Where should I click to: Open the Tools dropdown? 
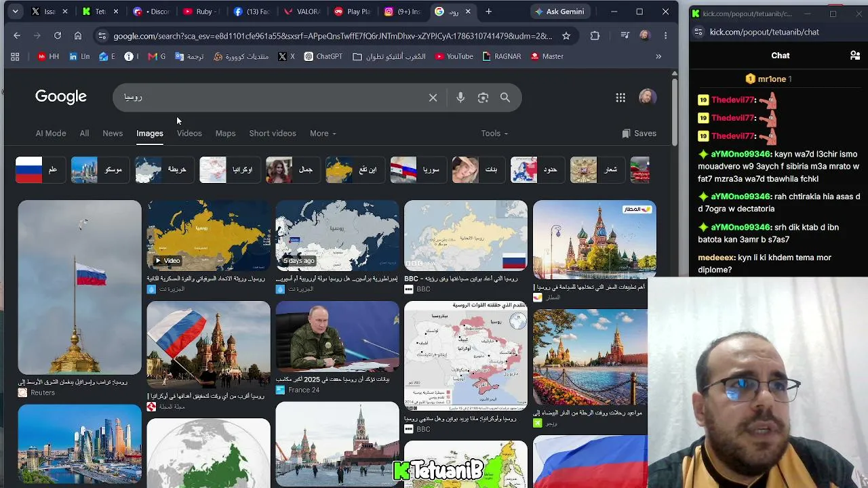pos(494,134)
